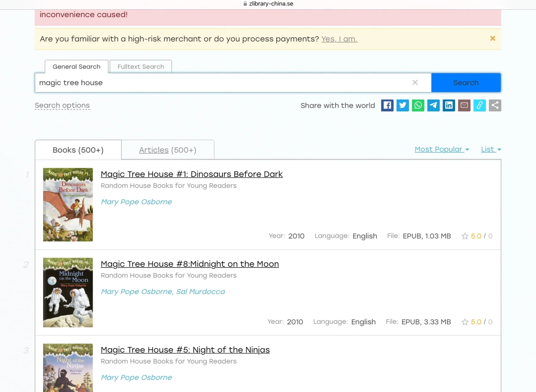The height and width of the screenshot is (392, 536).
Task: Open Dinosaurs Before Dark cover thumbnail
Action: pos(68,205)
